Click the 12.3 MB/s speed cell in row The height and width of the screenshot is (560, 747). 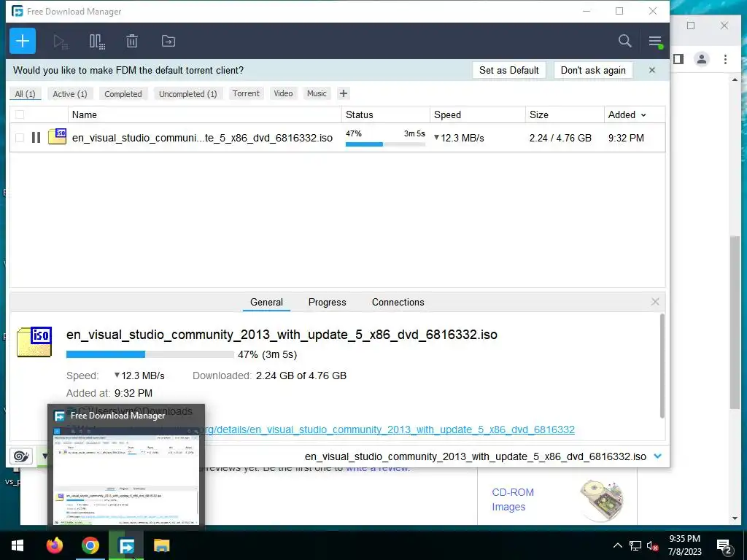pos(459,138)
